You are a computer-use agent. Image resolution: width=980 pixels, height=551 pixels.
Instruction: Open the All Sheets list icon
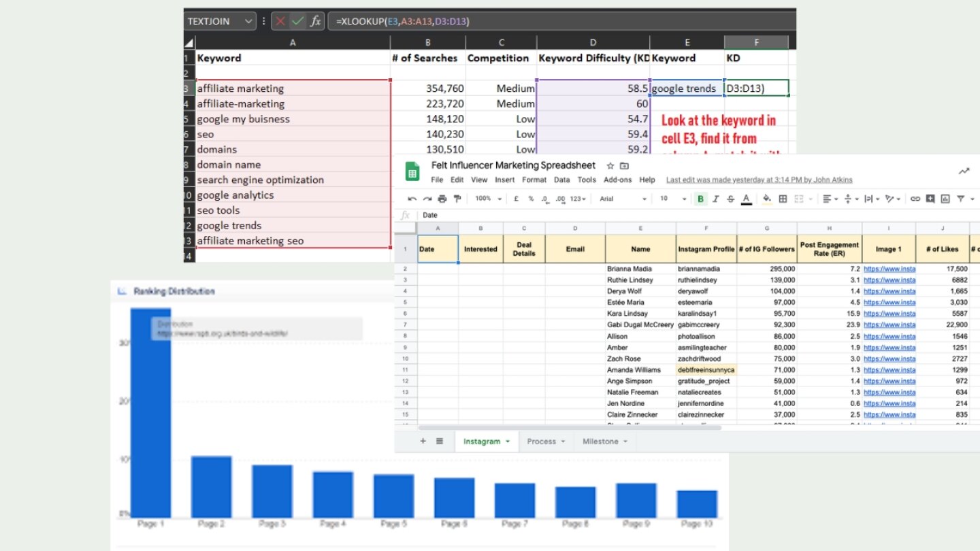click(x=440, y=441)
